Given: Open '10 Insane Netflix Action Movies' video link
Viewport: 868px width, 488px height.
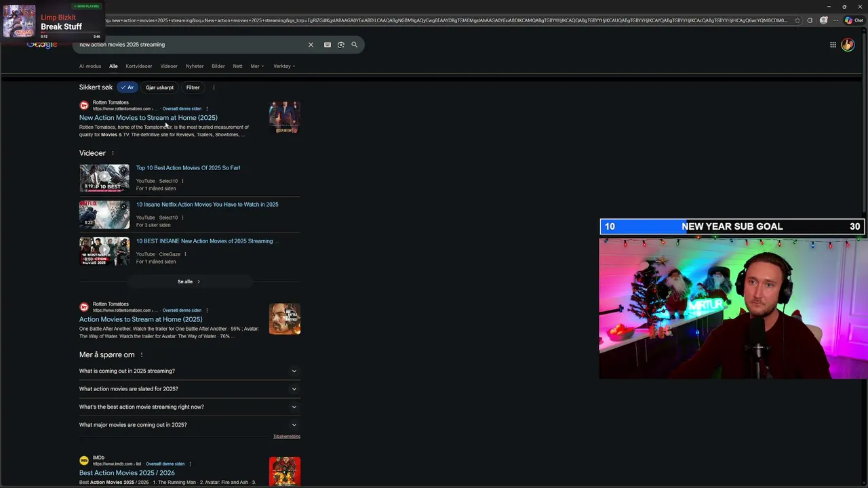Looking at the screenshot, I should pos(207,205).
